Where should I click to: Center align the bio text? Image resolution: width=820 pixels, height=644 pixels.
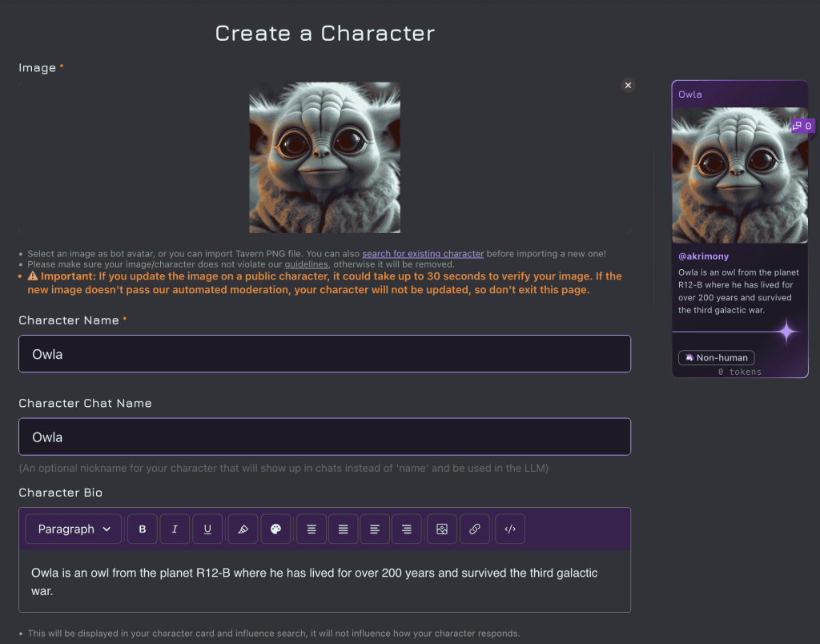312,529
